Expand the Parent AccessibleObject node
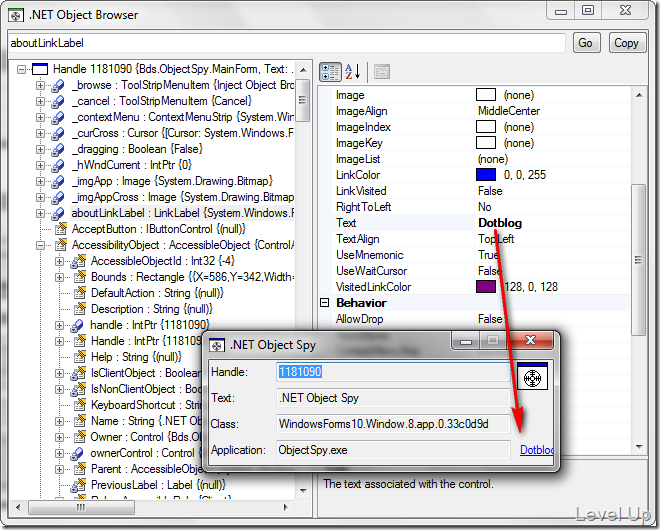660x530 pixels. 59,469
